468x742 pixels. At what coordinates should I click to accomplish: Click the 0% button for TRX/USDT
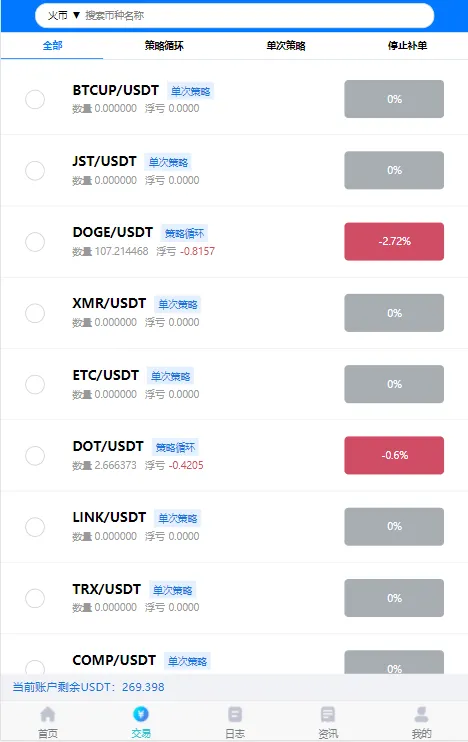[394, 598]
